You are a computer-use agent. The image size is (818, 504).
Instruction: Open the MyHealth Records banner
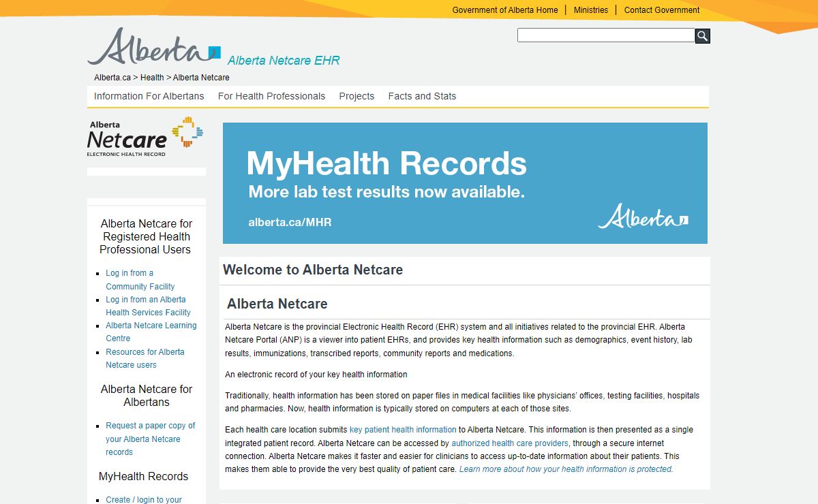point(465,183)
